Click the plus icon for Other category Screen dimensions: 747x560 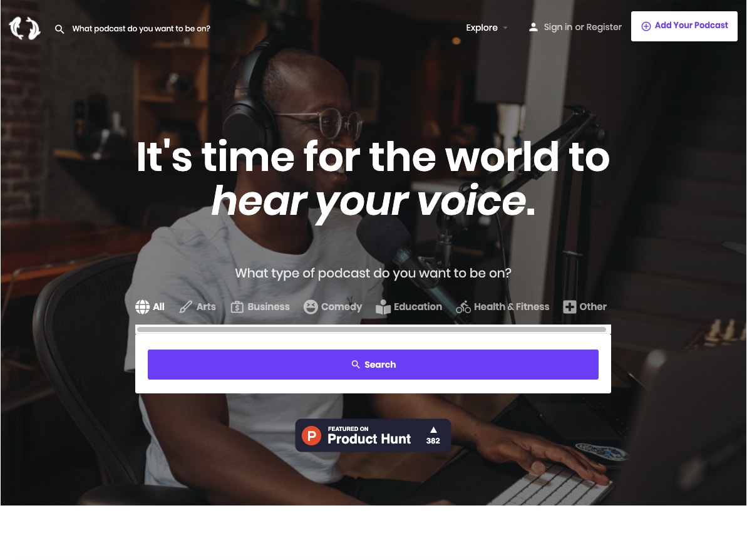(x=569, y=307)
